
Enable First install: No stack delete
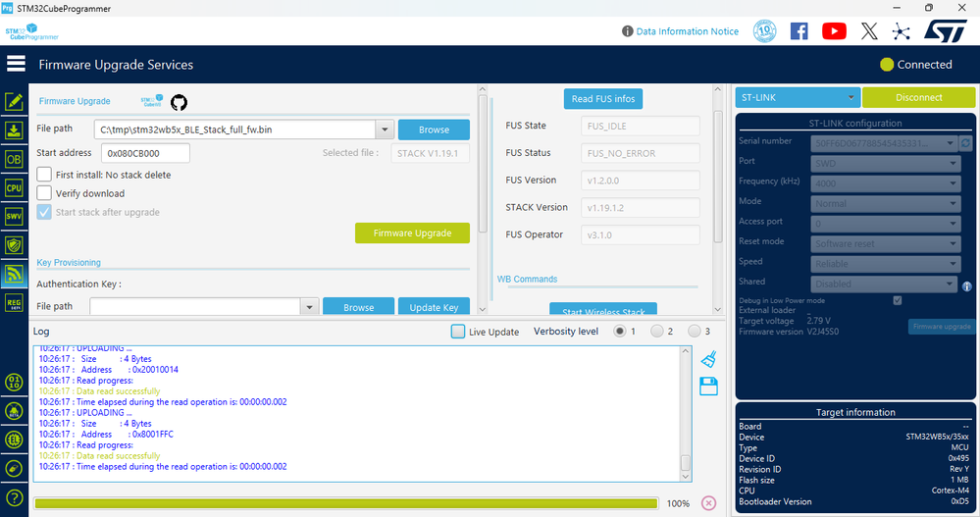[44, 175]
